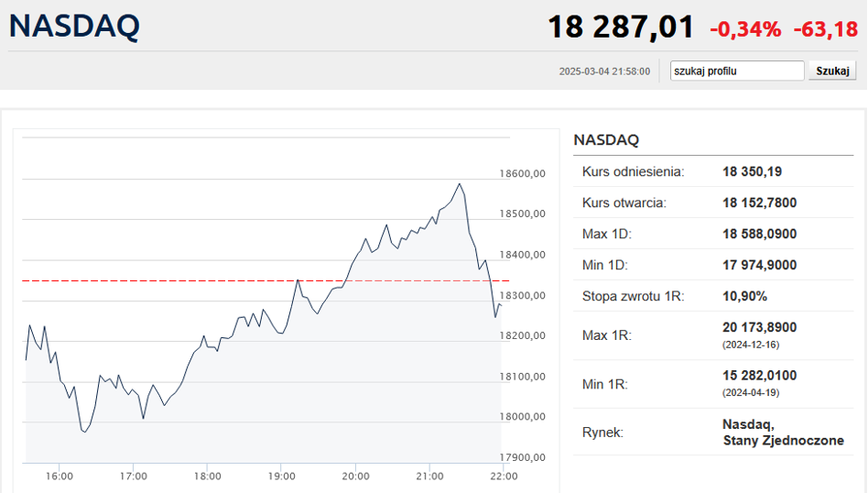
Task: Click the value 20 173,8900
Action: [760, 327]
